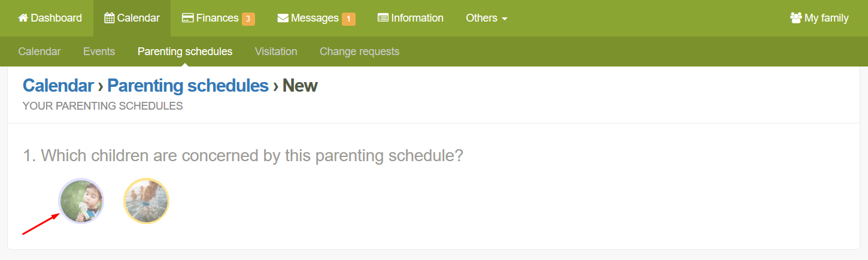Select the child photo with yellow border
This screenshot has height=260, width=868.
tap(146, 201)
